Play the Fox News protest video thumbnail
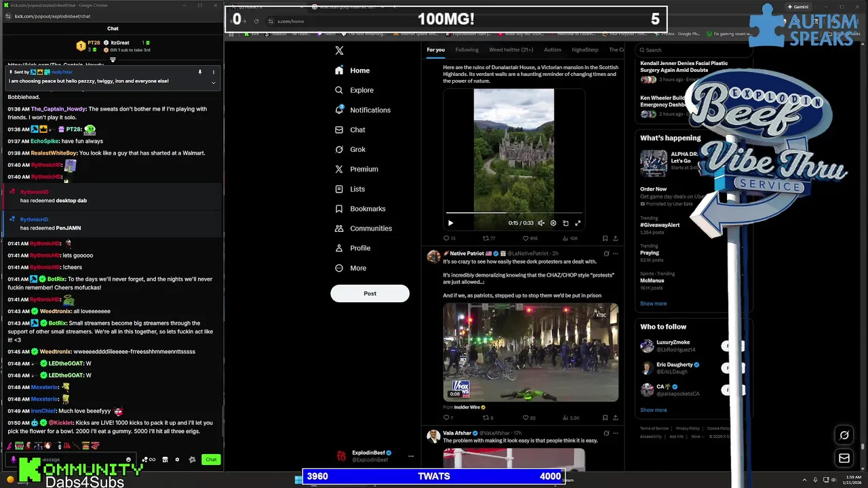Image resolution: width=868 pixels, height=488 pixels. pyautogui.click(x=530, y=352)
